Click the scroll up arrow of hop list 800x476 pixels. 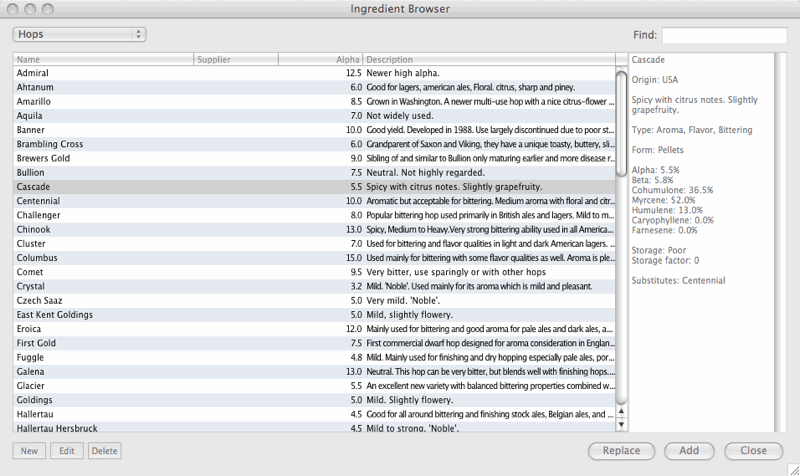(x=621, y=411)
